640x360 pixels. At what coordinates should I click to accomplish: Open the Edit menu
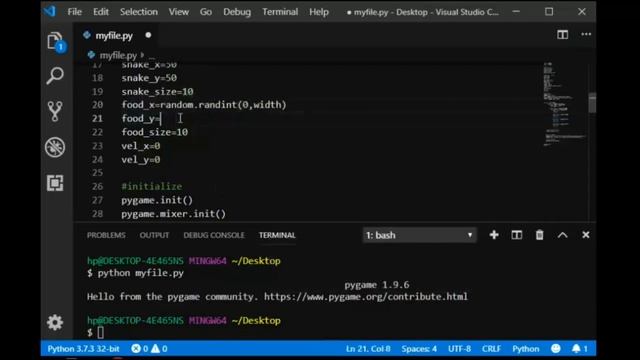101,12
